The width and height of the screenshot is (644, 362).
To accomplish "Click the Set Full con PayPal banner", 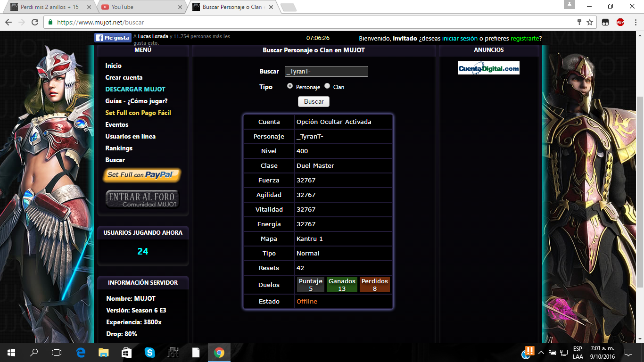I will click(x=142, y=175).
